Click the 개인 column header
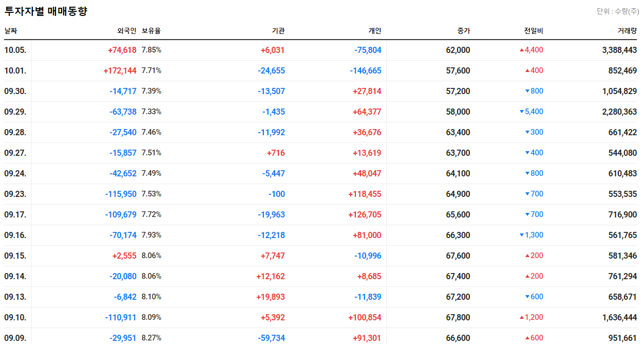 pos(375,31)
